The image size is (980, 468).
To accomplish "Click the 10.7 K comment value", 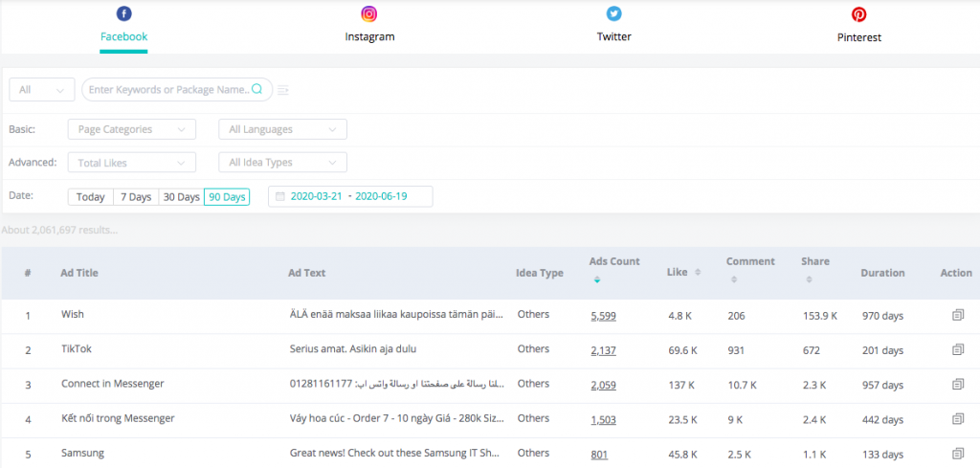I will point(742,385).
